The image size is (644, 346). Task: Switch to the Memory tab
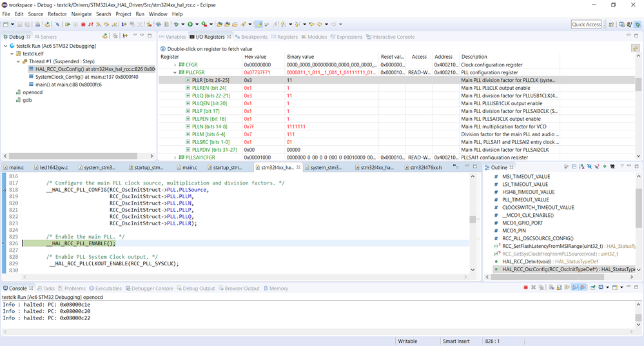click(x=276, y=289)
